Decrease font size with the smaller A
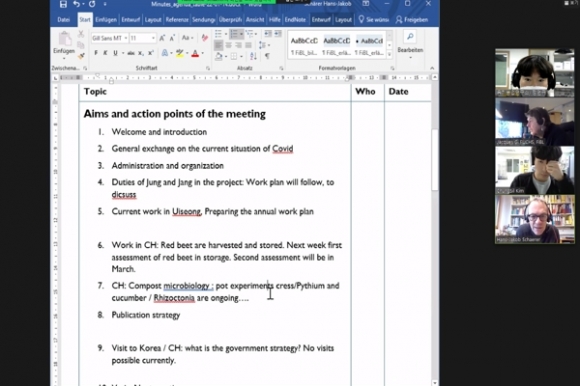 tap(172, 38)
